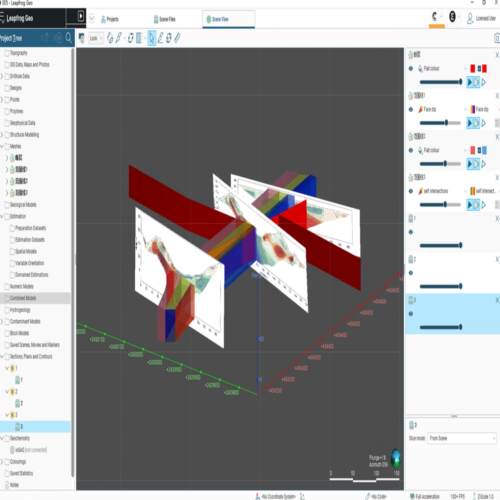Expand the Colourings folder

click(x=2, y=462)
